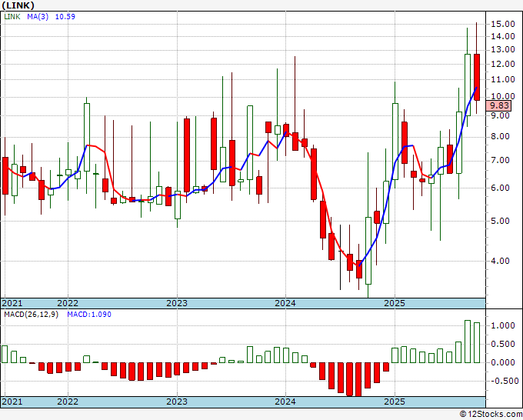Click the 4.00 price axis label

[501, 261]
